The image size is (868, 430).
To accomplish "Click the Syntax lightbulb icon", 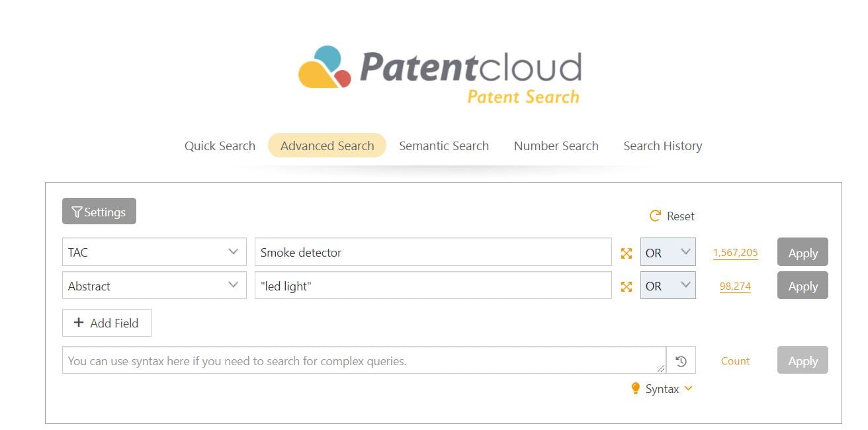I will point(636,389).
